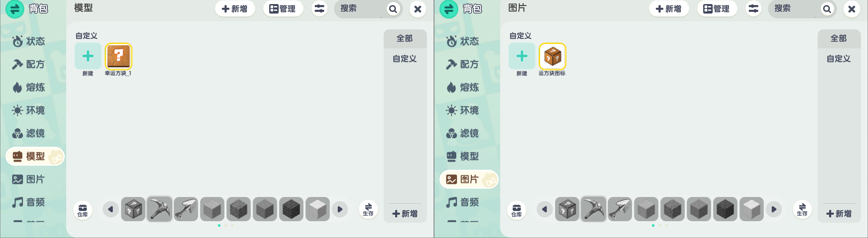868x238 pixels.
Task: Show next hotbar page in left panel
Action: 340,209
